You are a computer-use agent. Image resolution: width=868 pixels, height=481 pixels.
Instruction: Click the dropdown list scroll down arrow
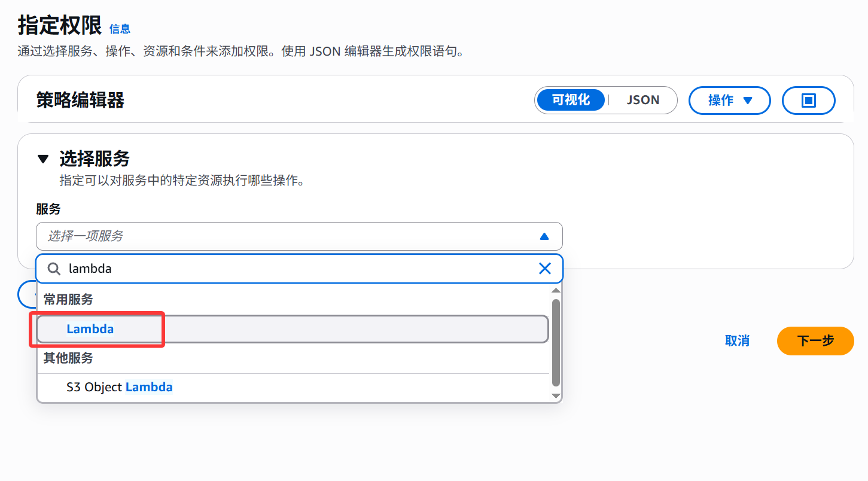point(556,395)
